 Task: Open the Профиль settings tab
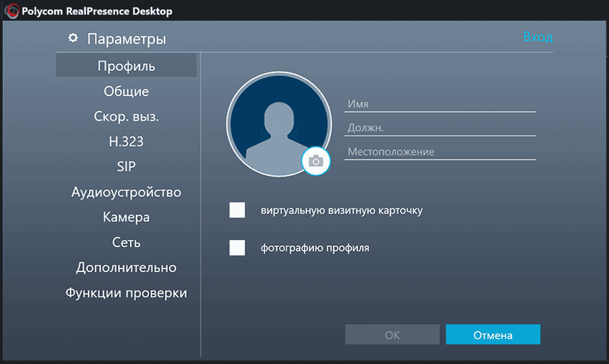pos(127,66)
